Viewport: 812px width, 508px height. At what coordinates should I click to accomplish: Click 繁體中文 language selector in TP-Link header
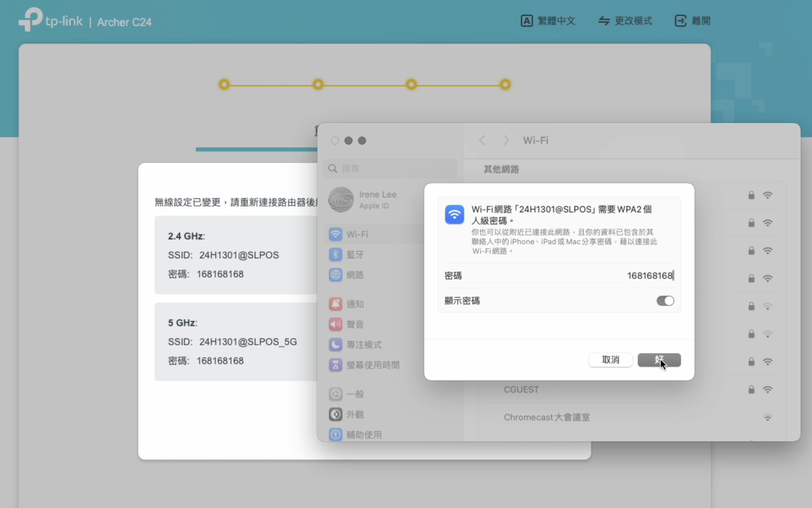click(548, 21)
